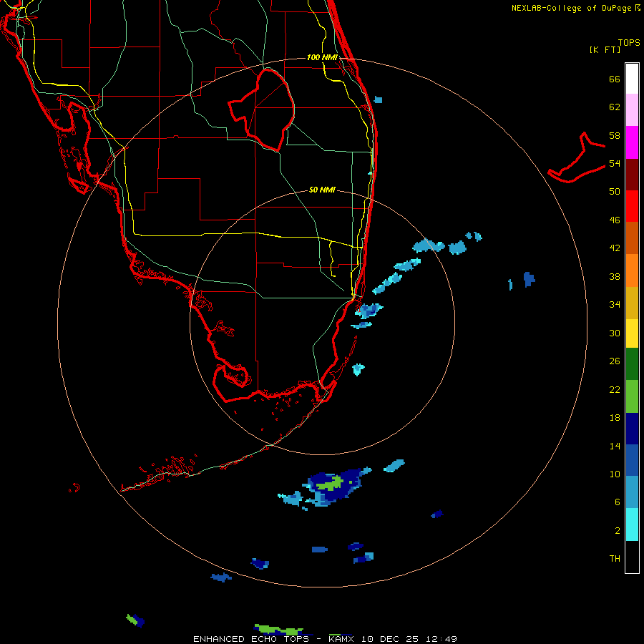The image size is (644, 644).
Task: Click the 30 legend value
Action: tap(615, 333)
